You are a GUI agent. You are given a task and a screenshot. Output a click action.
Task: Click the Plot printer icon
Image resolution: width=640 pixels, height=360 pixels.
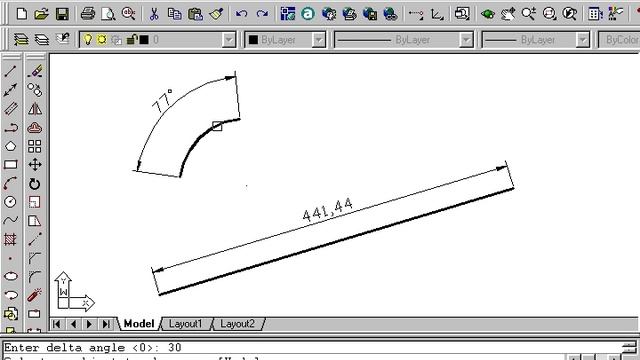[88, 14]
